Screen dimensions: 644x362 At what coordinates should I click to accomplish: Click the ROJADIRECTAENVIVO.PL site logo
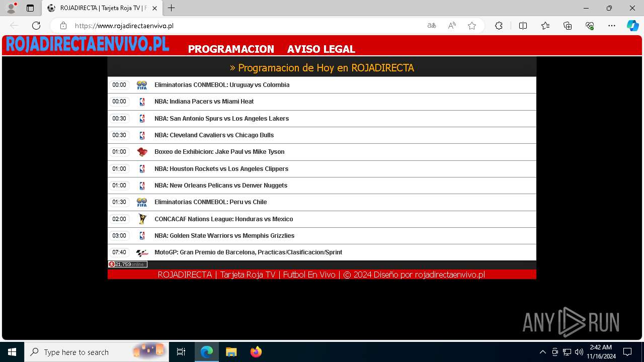coord(87,44)
